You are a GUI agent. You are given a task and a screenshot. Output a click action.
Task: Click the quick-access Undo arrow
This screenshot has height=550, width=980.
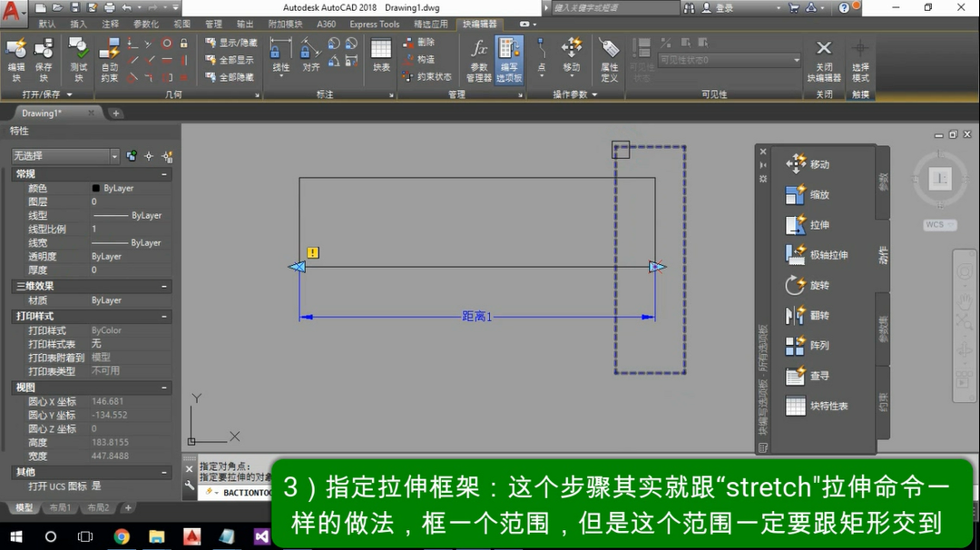click(x=127, y=7)
